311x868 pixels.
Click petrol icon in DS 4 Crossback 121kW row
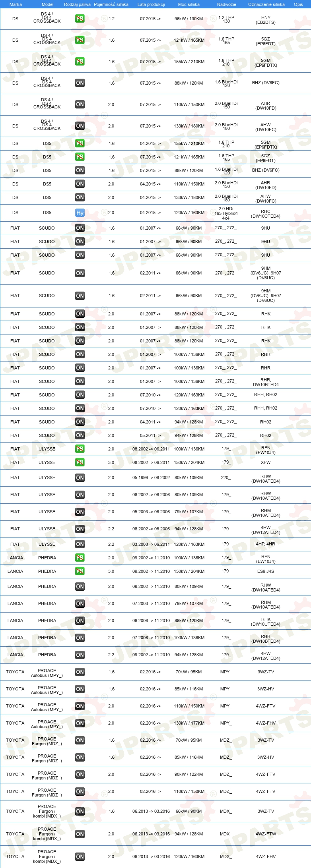pyautogui.click(x=80, y=40)
